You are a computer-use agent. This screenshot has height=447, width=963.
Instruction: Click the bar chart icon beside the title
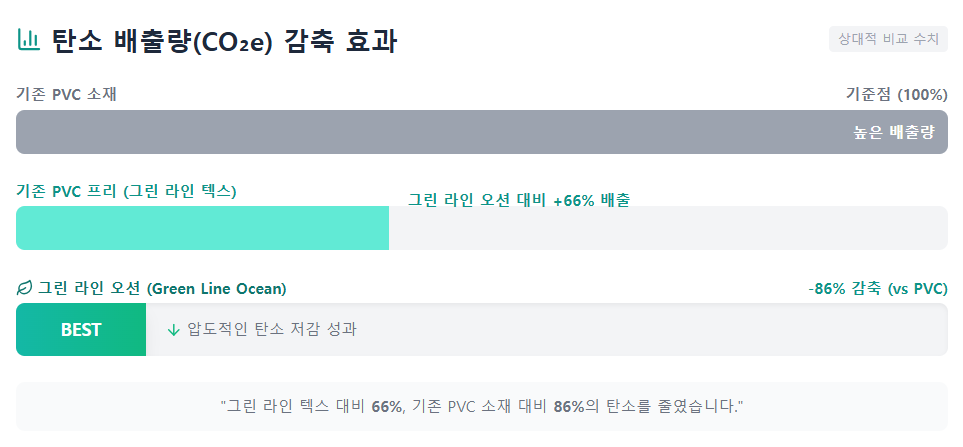click(29, 41)
